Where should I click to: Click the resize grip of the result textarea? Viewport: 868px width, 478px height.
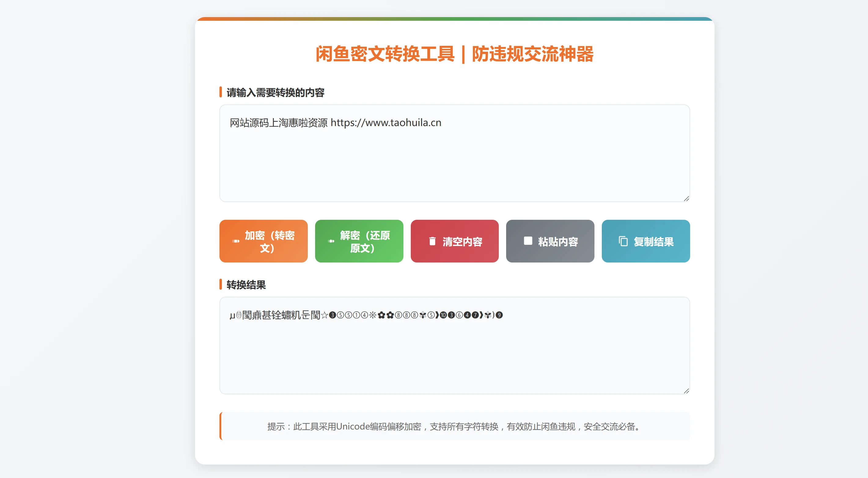tap(686, 390)
